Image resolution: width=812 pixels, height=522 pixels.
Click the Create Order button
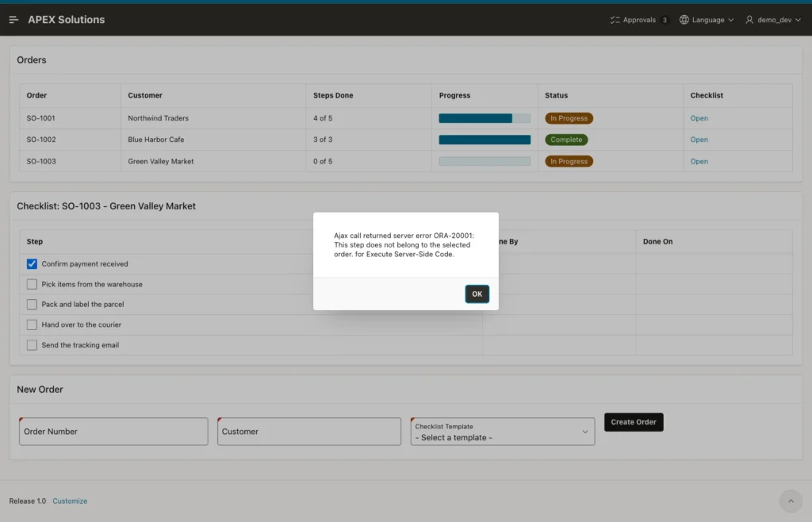click(634, 422)
